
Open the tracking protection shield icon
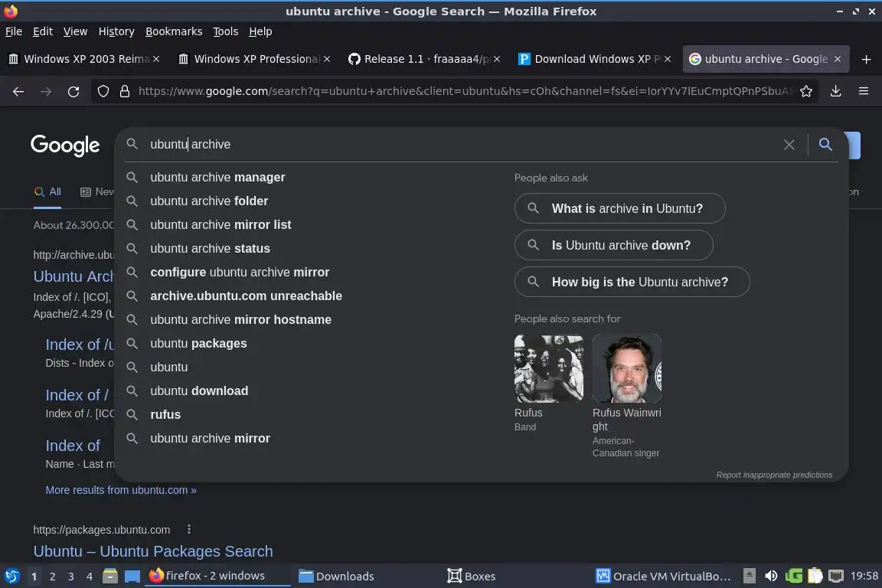point(103,91)
